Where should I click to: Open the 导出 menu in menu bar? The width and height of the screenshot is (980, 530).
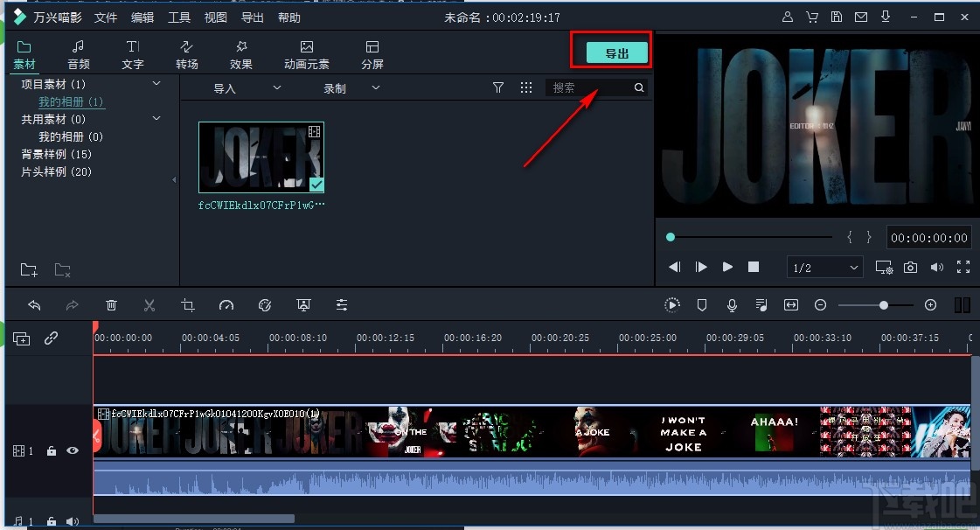[x=253, y=17]
